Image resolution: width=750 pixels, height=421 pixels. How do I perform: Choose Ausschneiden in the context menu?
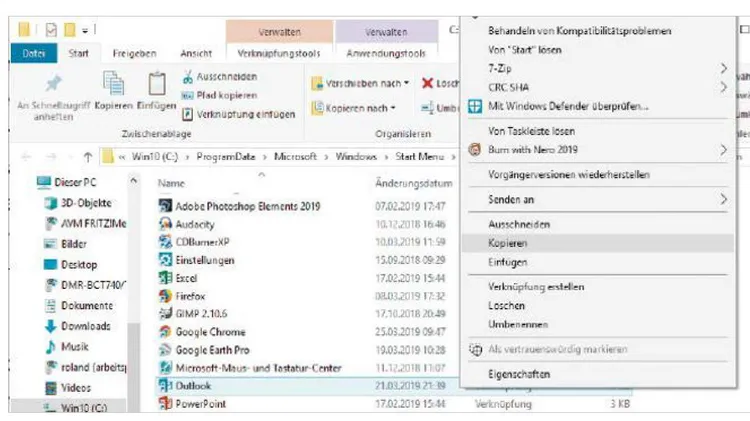coord(598,224)
